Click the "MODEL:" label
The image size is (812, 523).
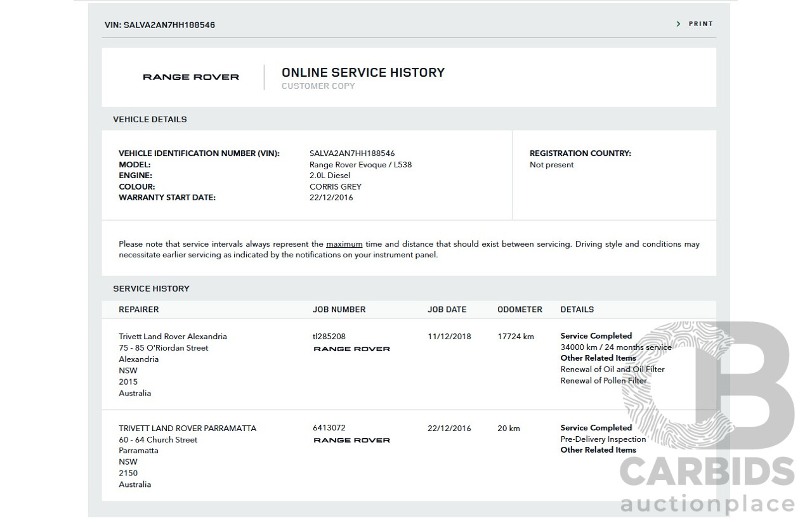coord(134,165)
